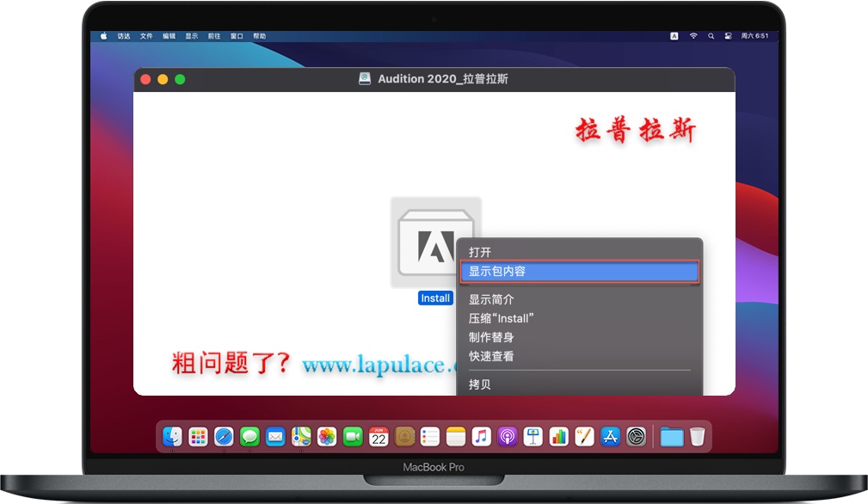
Task: Open Control Center in the menu bar
Action: pyautogui.click(x=729, y=36)
